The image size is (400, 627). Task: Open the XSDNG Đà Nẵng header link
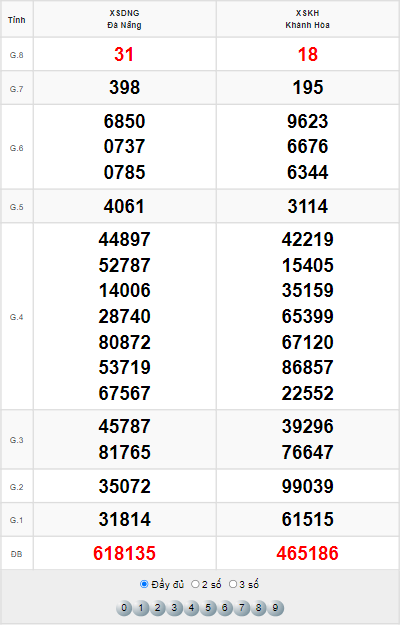click(124, 19)
